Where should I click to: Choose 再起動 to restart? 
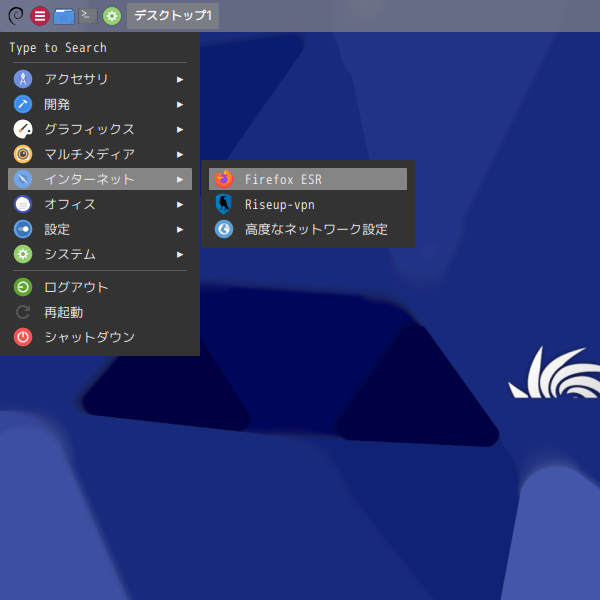pos(100,312)
